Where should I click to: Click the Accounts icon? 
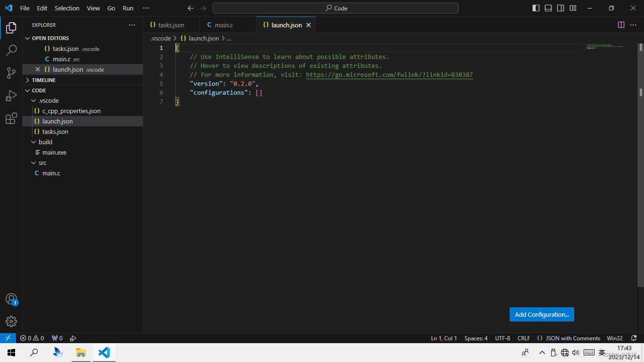[x=11, y=299]
